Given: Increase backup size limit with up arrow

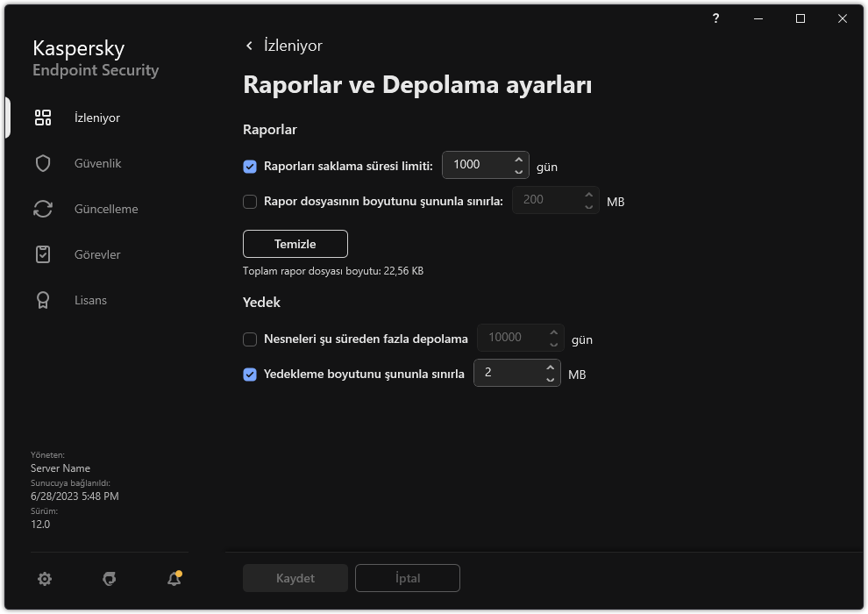Looking at the screenshot, I should 550,367.
